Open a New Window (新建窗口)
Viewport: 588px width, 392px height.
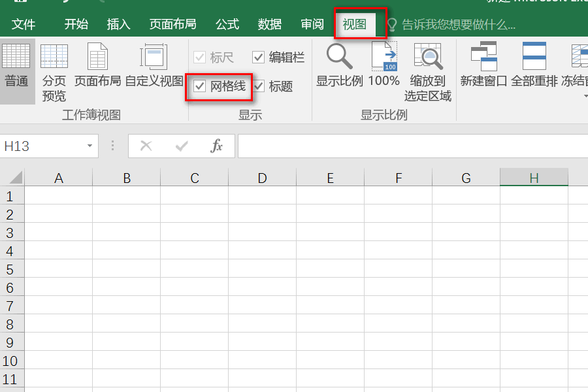pos(483,65)
